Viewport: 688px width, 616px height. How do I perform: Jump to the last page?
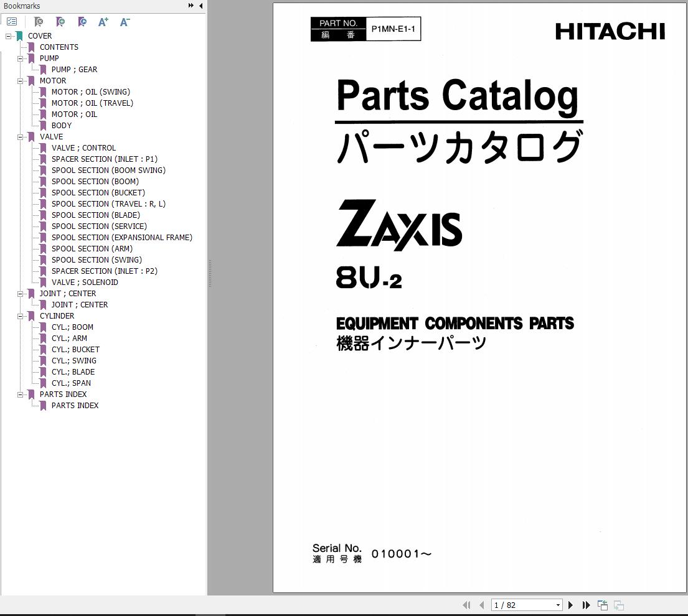pos(587,605)
